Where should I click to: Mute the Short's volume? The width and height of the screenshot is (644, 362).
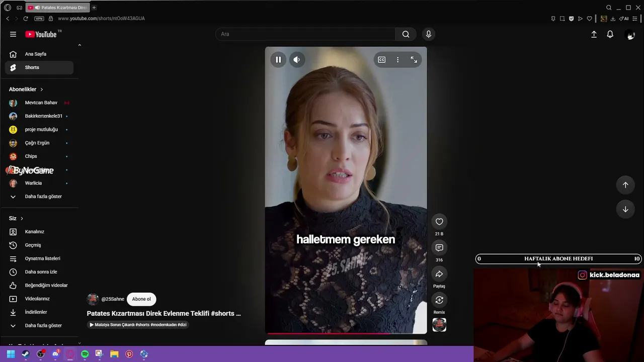click(x=297, y=60)
